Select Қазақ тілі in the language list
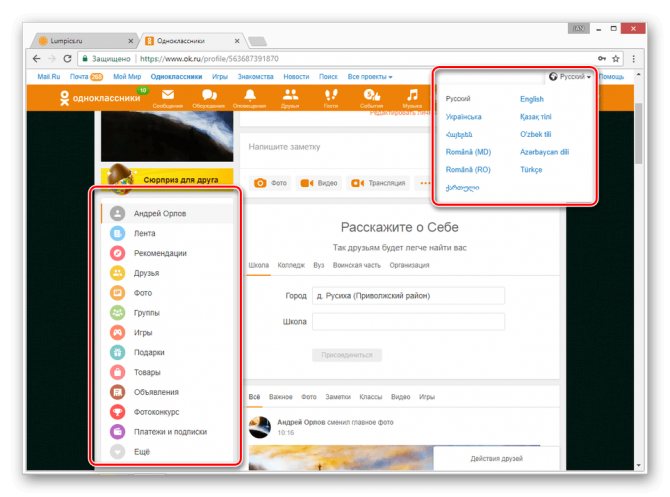Viewport: 670px width, 497px height. click(535, 117)
